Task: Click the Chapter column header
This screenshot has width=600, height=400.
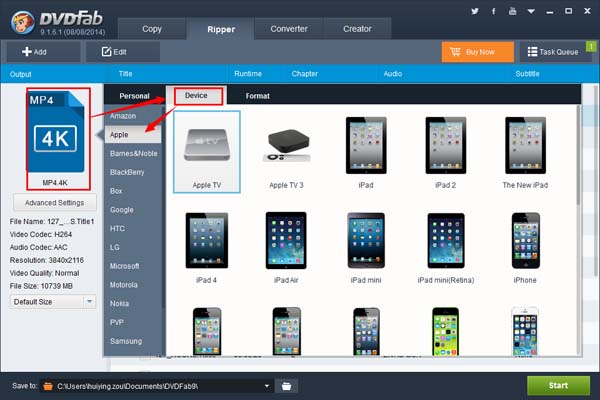Action: pyautogui.click(x=305, y=74)
